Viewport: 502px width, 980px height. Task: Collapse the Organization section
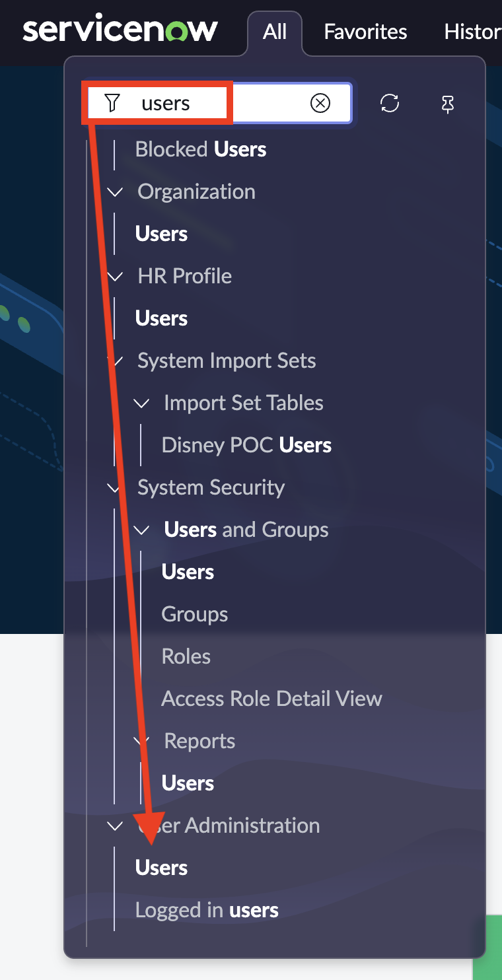coord(116,192)
